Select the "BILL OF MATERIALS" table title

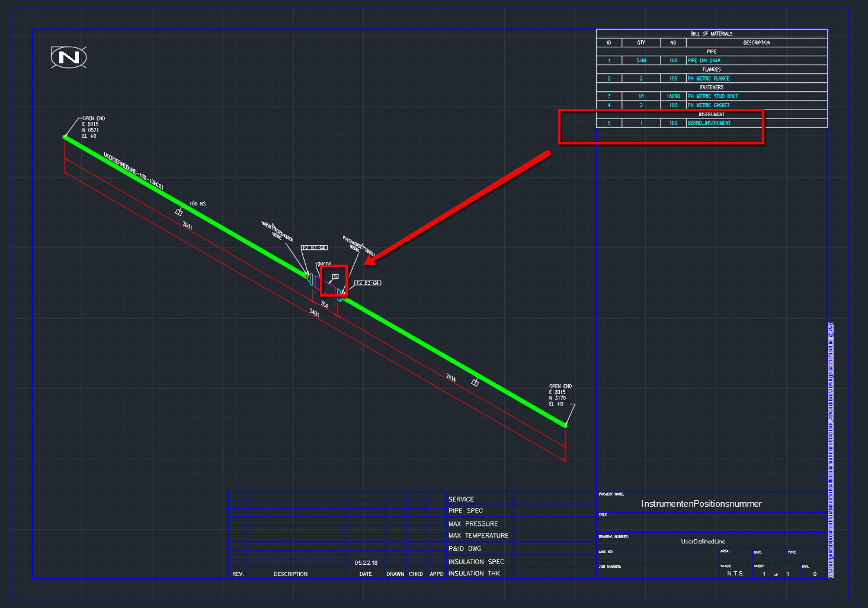click(x=712, y=34)
